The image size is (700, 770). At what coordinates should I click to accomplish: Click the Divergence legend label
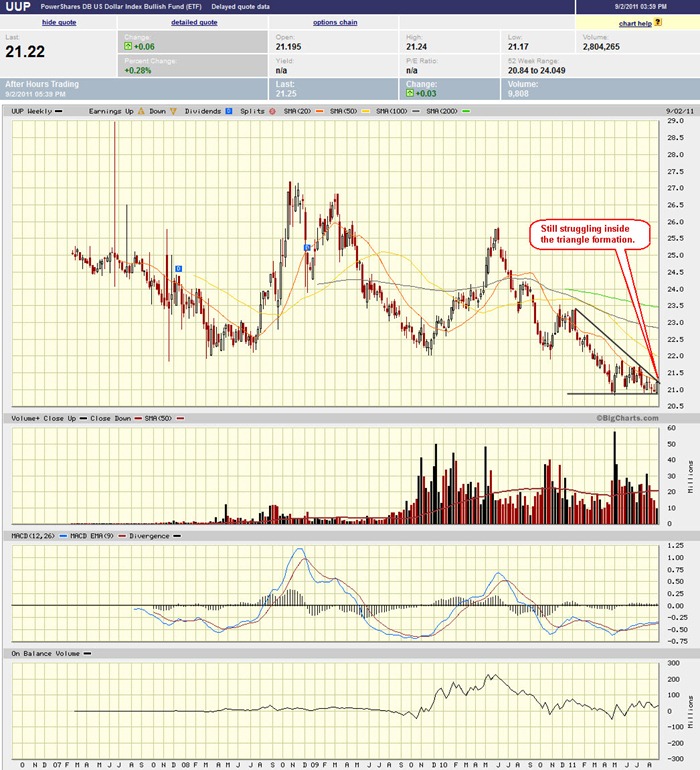pyautogui.click(x=149, y=536)
